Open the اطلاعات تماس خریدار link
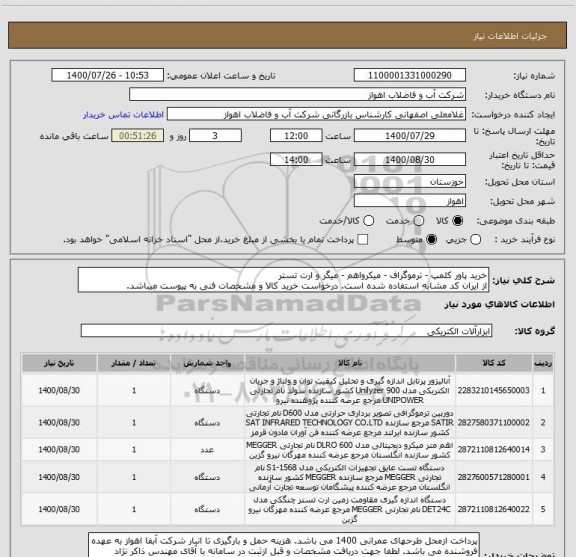Image resolution: width=576 pixels, height=557 pixels. (x=123, y=115)
